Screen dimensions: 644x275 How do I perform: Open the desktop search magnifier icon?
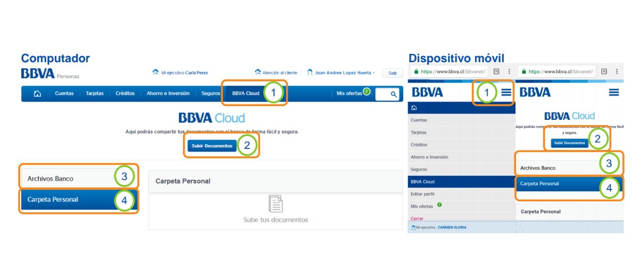click(394, 94)
